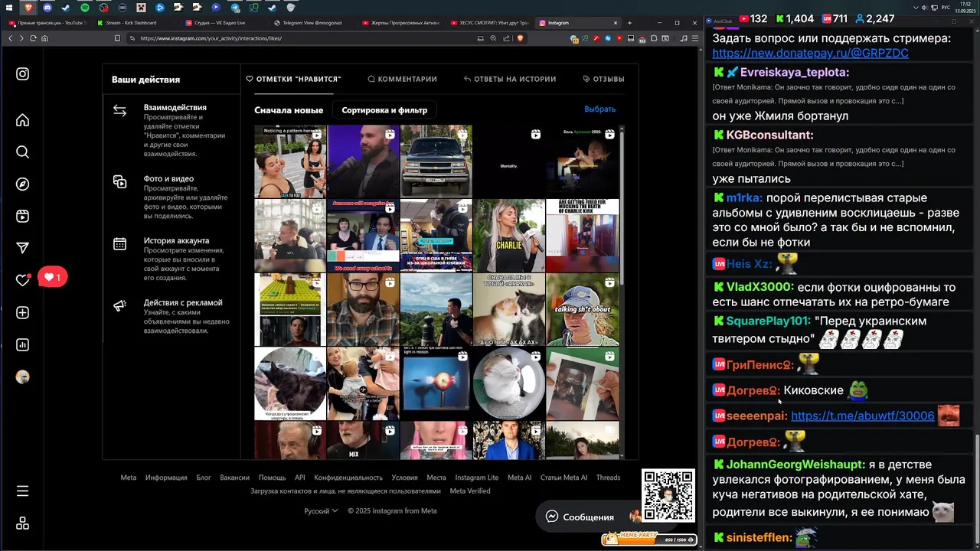Select Действия с рекламой in the activity menu

171,316
